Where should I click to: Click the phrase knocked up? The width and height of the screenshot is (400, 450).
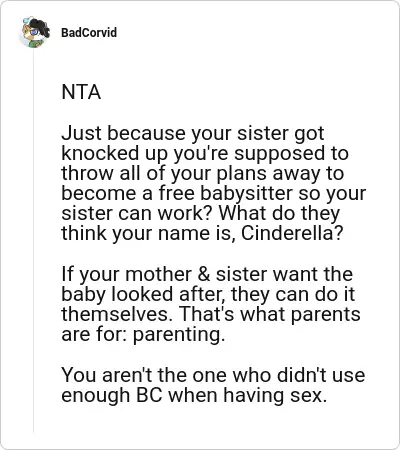pyautogui.click(x=114, y=153)
